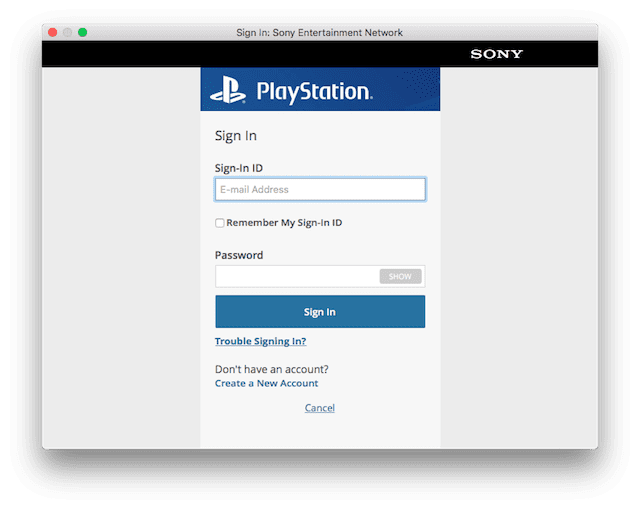The image size is (640, 509).
Task: Click the Sign-In ID field label
Action: click(x=239, y=168)
